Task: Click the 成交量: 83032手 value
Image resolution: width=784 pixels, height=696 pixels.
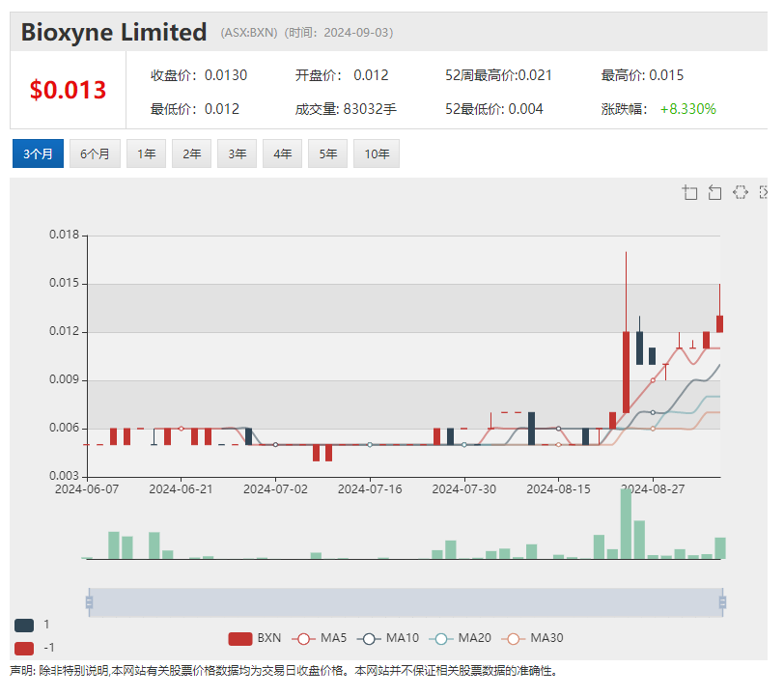Action: point(346,109)
